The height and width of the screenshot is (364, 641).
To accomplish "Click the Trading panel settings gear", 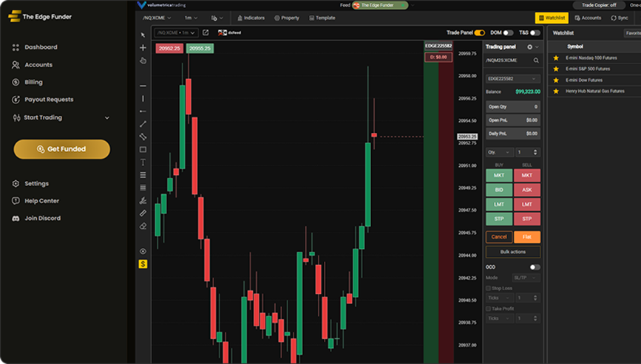I will coord(529,47).
